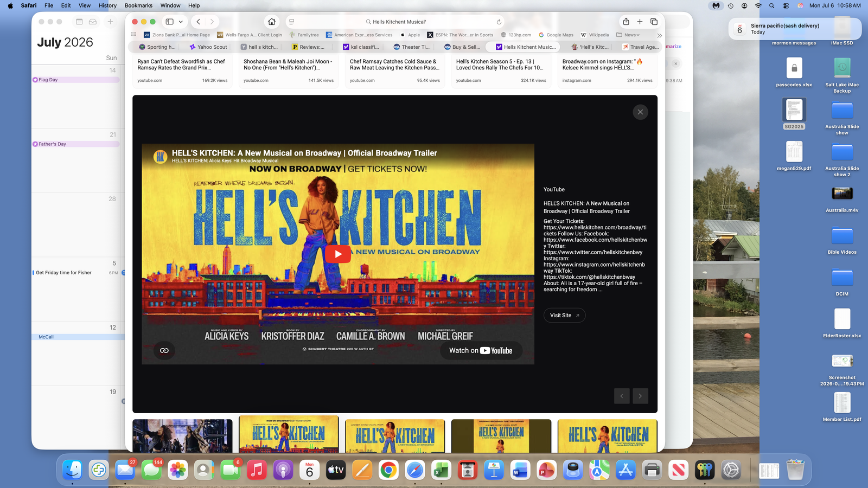Screen dimensions: 868x488
Task: Open App Store from the Dock
Action: (x=626, y=470)
